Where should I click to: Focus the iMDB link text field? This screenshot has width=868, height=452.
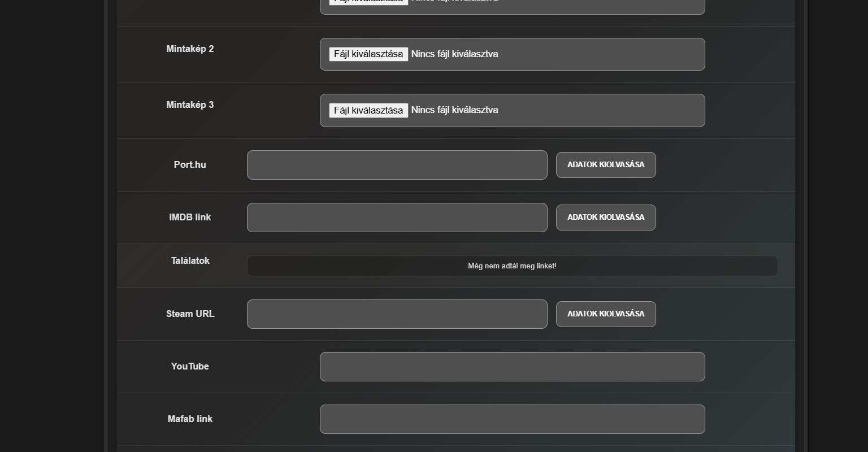[397, 218]
